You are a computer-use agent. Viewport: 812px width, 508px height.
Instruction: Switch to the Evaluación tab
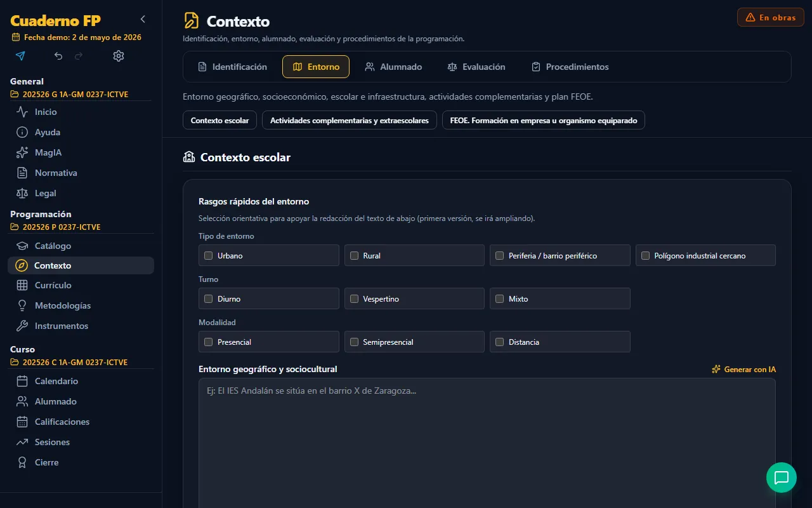click(476, 67)
